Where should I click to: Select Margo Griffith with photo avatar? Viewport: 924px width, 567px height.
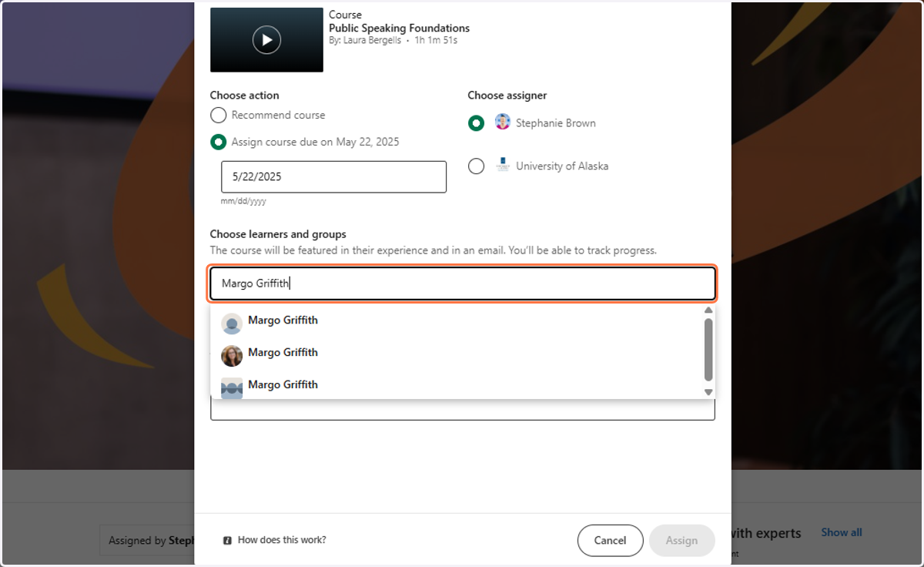coord(457,353)
